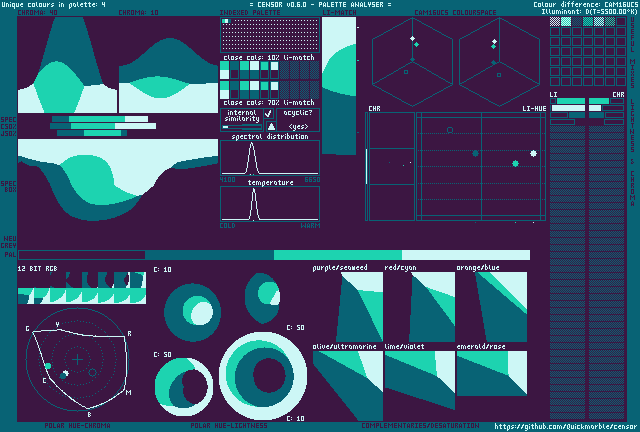Click the "12 BIT RGB" label
This screenshot has height=432, width=640.
coord(38,269)
